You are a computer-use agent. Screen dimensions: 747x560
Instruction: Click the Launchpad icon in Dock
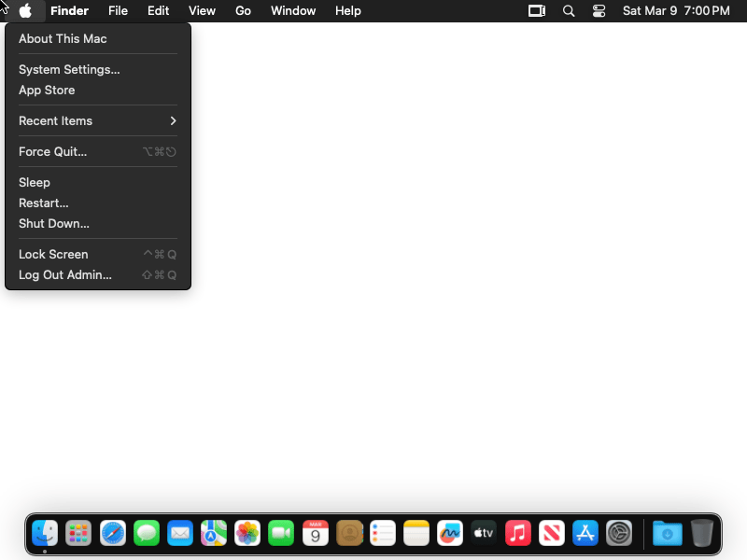pos(78,533)
